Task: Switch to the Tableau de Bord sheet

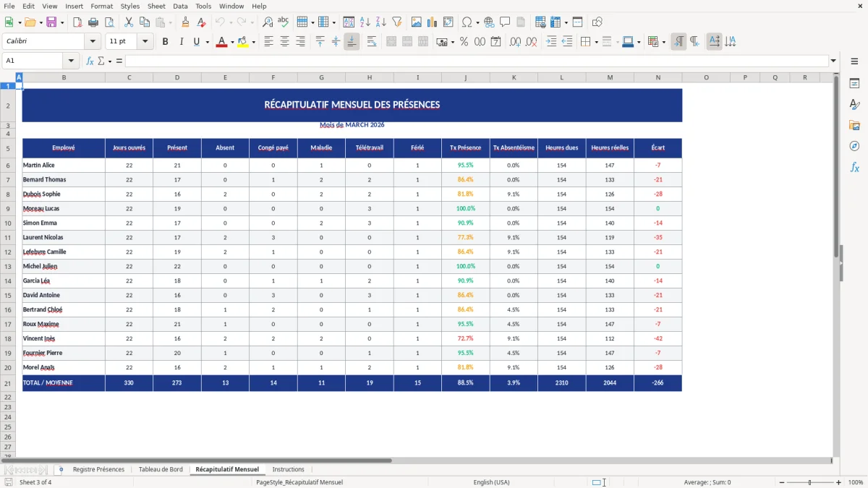Action: (161, 469)
